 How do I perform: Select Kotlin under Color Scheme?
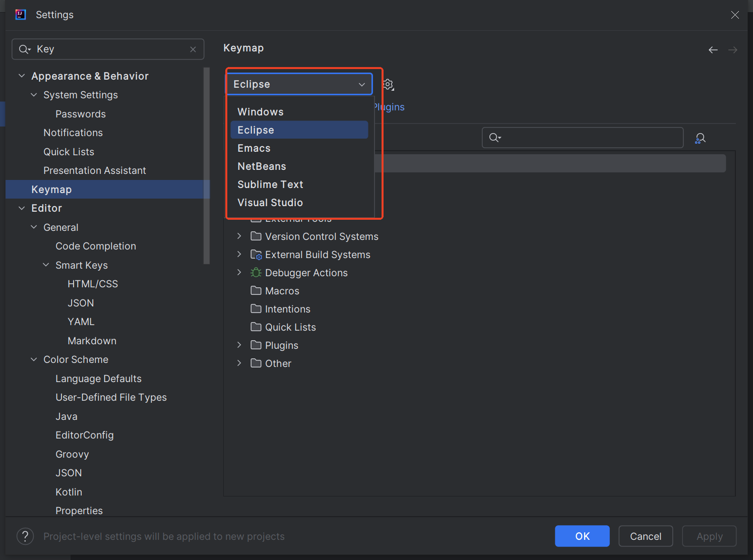click(x=69, y=492)
